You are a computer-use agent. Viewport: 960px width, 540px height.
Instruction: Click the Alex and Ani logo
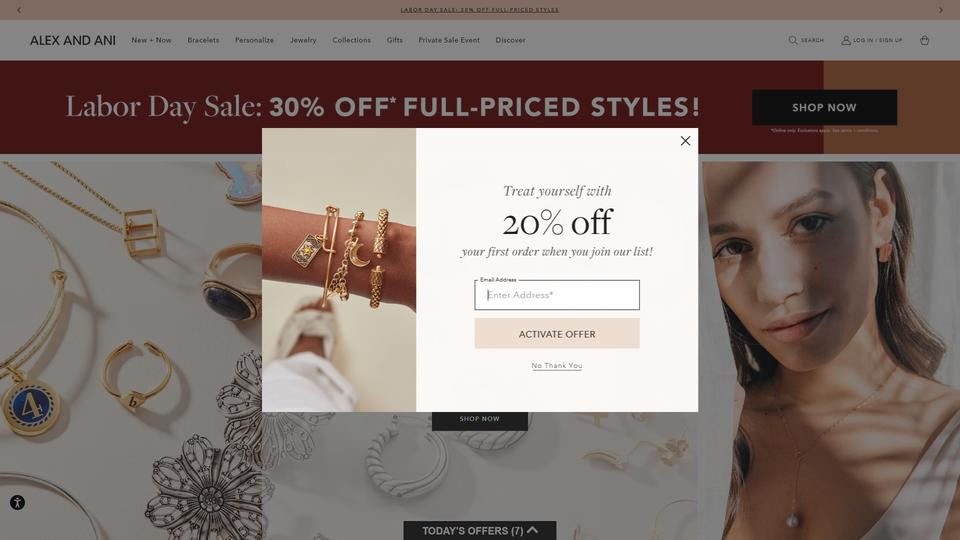point(73,40)
